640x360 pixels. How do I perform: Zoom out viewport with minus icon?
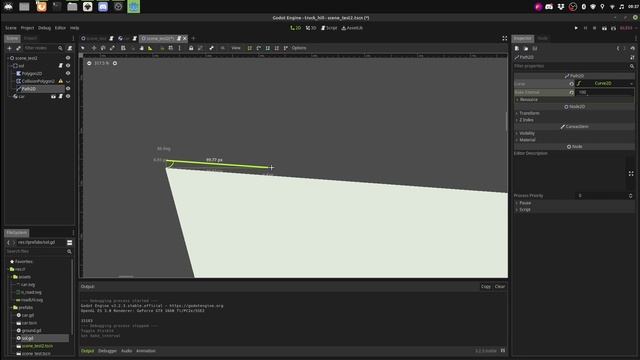[x=89, y=63]
